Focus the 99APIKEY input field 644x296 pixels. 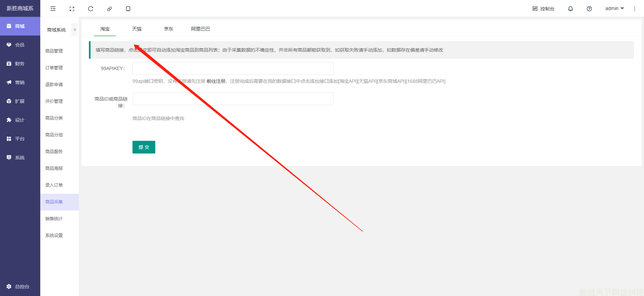(233, 68)
